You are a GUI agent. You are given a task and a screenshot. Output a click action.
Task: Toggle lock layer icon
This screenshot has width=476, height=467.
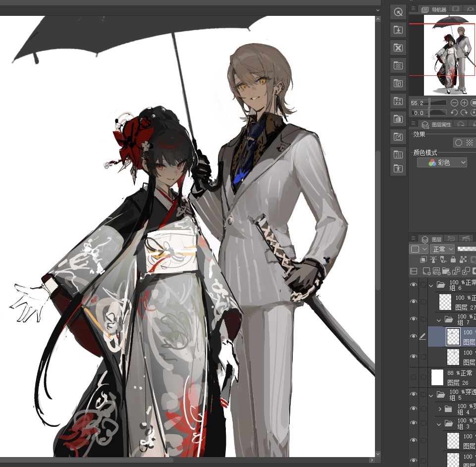(453, 259)
